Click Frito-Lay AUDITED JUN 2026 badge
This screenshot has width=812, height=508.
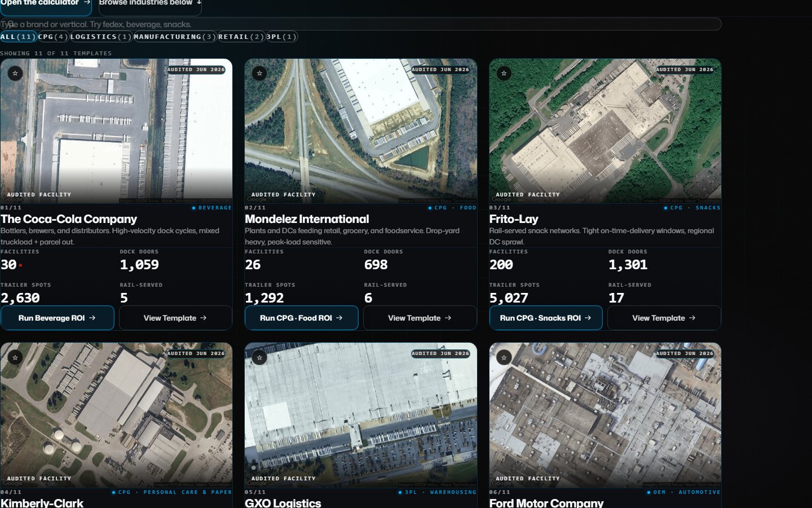(x=685, y=69)
